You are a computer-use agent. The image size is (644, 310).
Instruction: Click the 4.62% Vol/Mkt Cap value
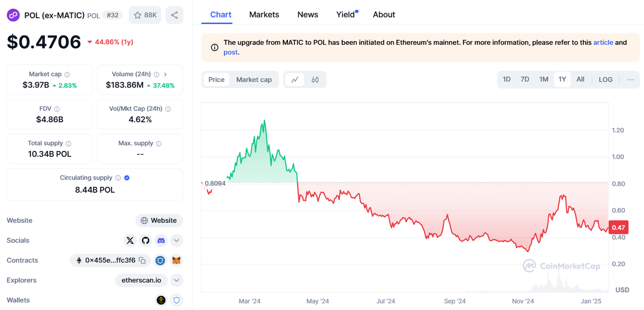[140, 119]
